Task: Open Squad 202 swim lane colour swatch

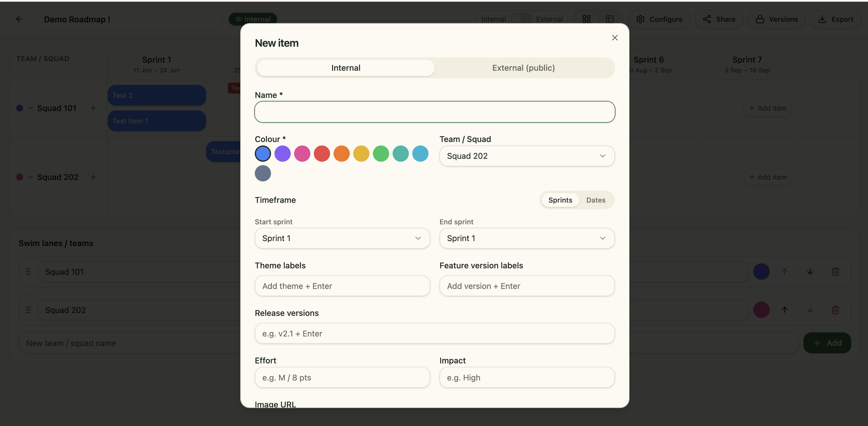Action: [x=761, y=310]
